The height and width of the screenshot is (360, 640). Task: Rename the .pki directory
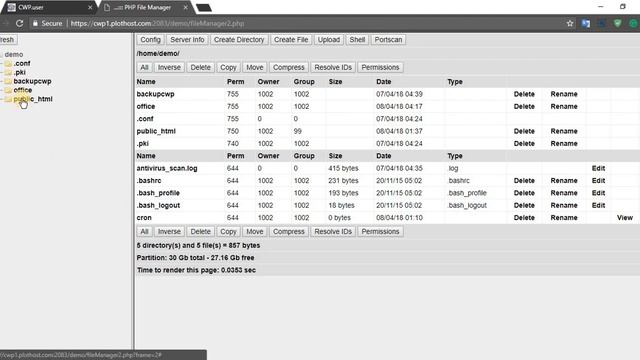[564, 144]
